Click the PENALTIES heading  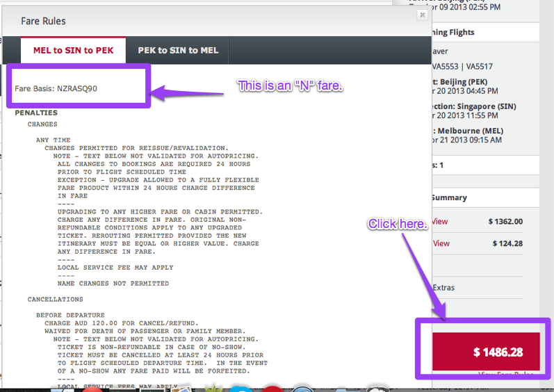click(36, 113)
